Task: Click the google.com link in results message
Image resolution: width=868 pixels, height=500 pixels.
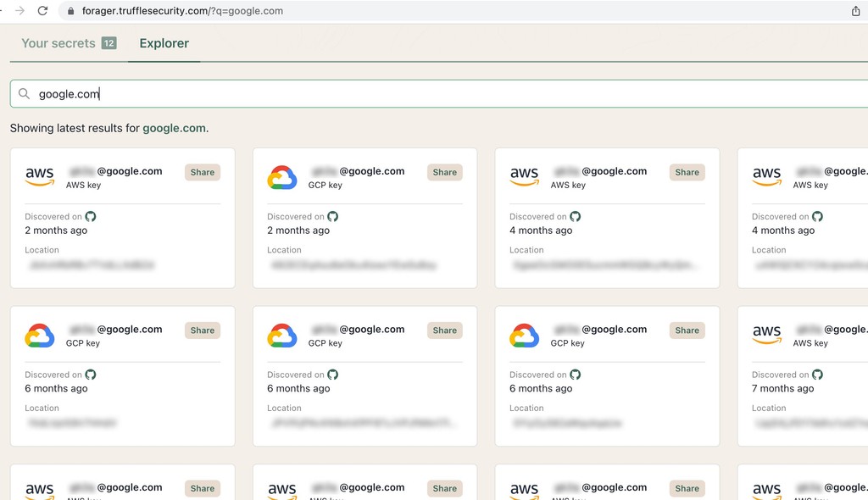Action: [x=174, y=128]
